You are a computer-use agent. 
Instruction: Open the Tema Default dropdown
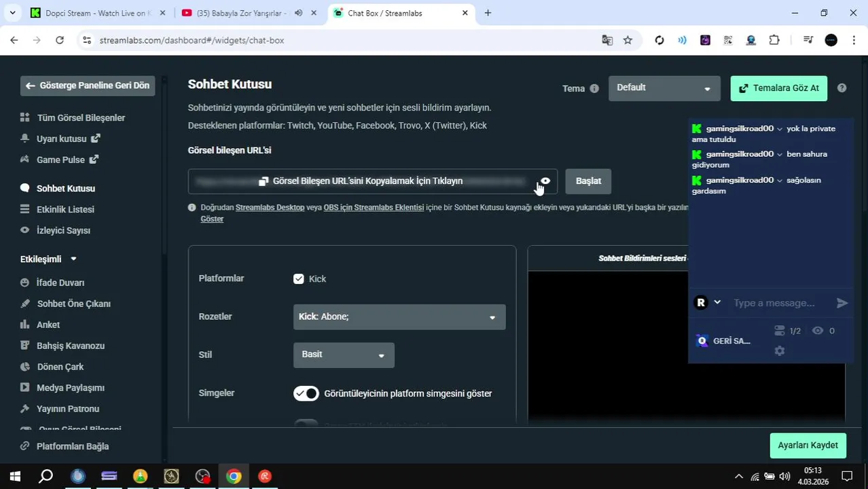point(664,88)
